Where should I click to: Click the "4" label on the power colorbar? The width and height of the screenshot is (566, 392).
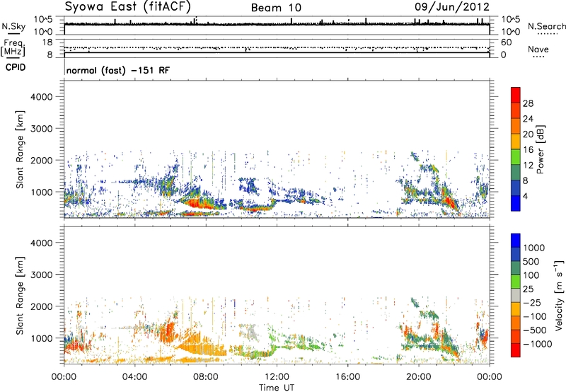526,197
